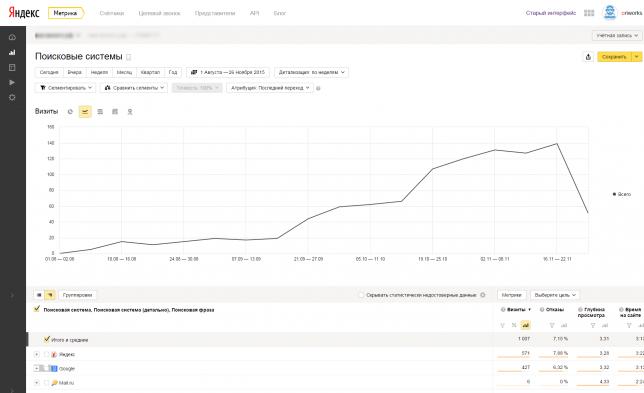
Task: Open settings gear in left sidebar
Action: 12,97
